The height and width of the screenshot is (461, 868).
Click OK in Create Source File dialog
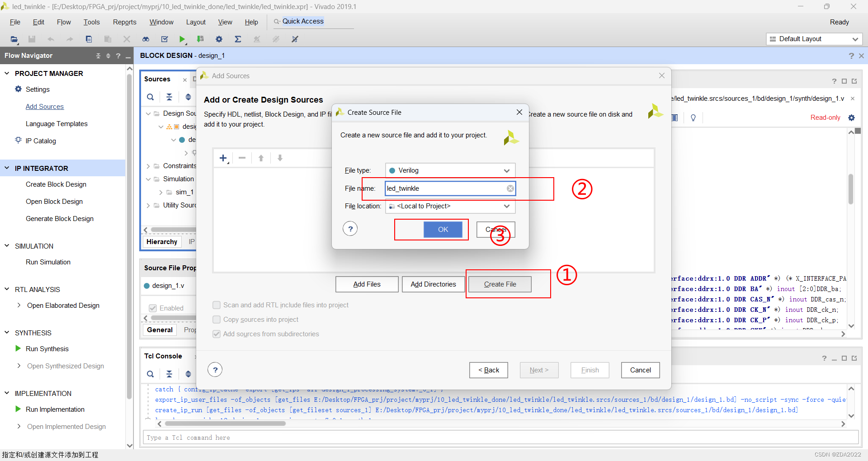(x=443, y=230)
